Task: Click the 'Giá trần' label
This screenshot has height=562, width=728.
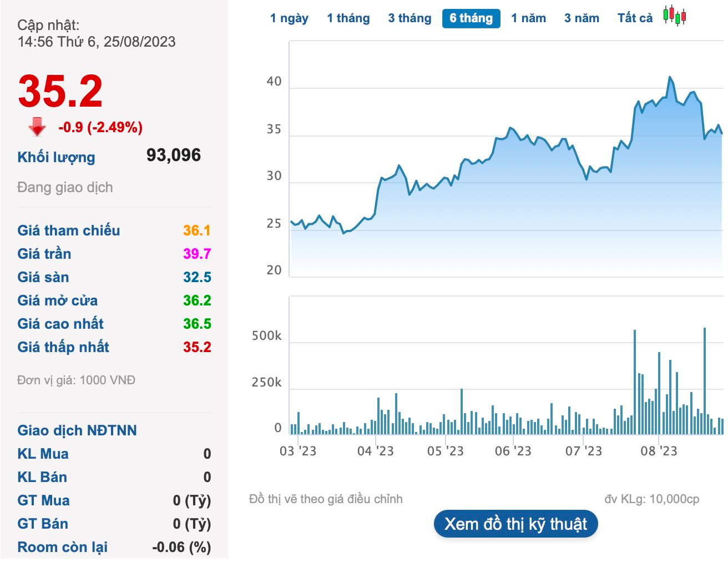Action: pyautogui.click(x=44, y=254)
